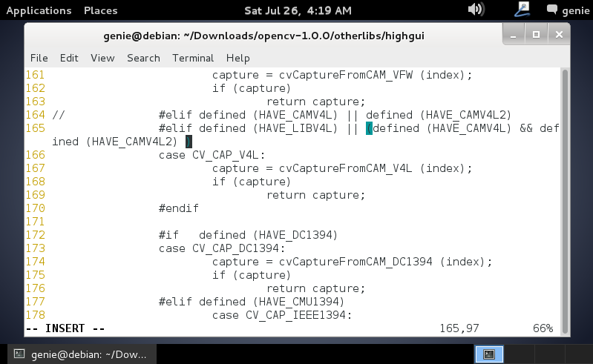Click cvCaptureFromCAM_DC1394 on line 174
This screenshot has height=364, width=593.
pyautogui.click(x=356, y=262)
